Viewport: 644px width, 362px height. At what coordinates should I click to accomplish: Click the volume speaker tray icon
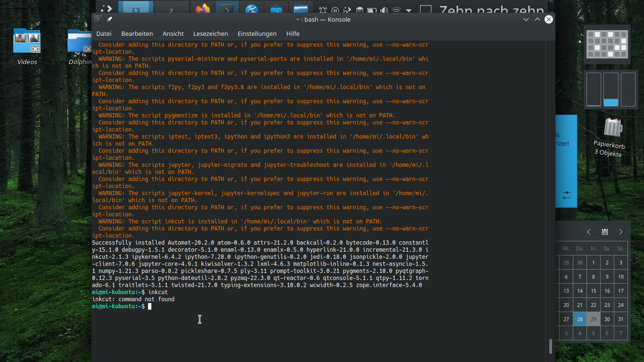(x=384, y=10)
